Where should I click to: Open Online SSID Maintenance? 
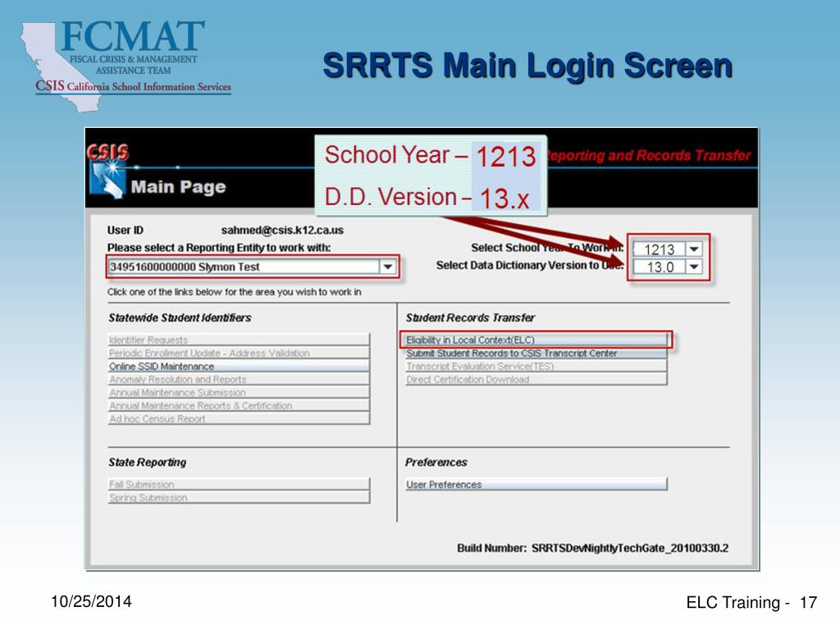(x=239, y=366)
